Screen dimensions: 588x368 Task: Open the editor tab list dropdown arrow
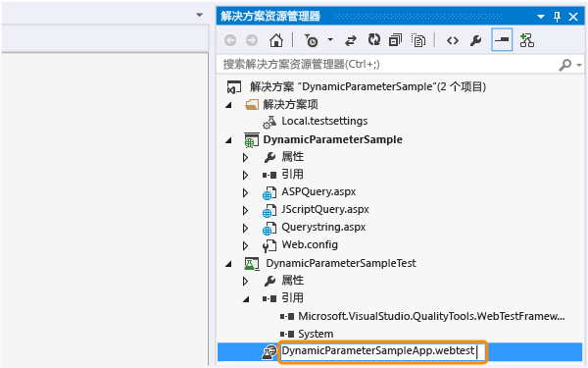click(x=200, y=15)
